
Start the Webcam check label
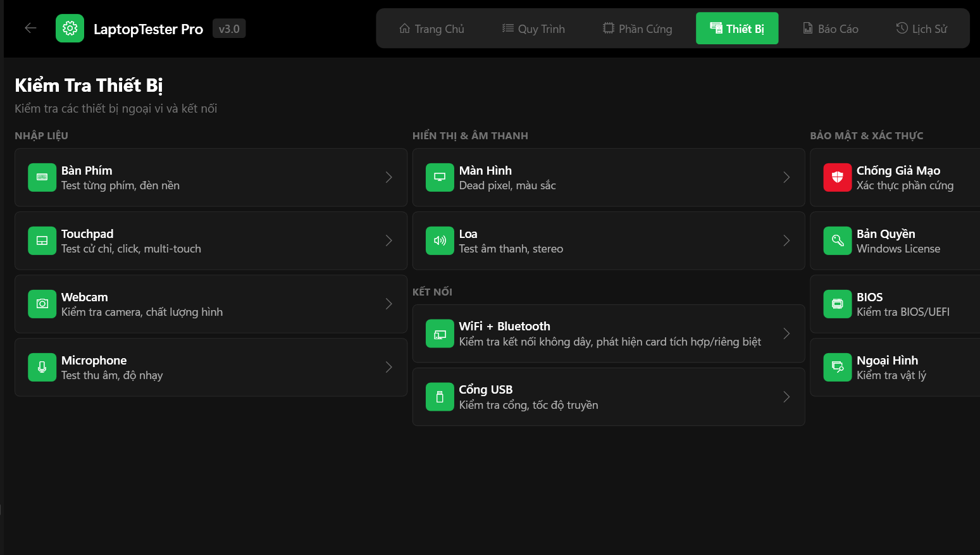[x=85, y=297]
